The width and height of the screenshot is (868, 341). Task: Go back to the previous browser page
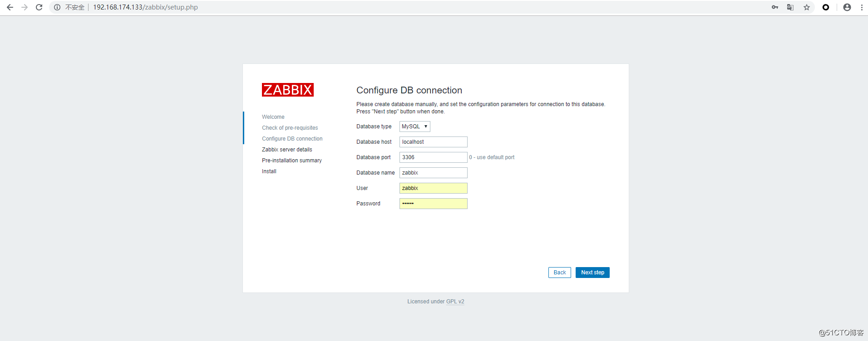[x=10, y=7]
